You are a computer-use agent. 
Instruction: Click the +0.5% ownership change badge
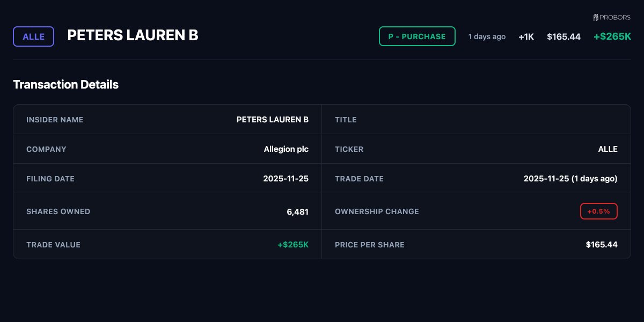[x=598, y=211]
